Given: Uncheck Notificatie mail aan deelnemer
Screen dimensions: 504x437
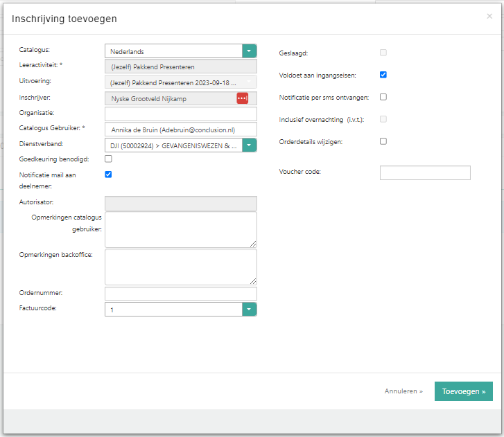Looking at the screenshot, I should (108, 175).
